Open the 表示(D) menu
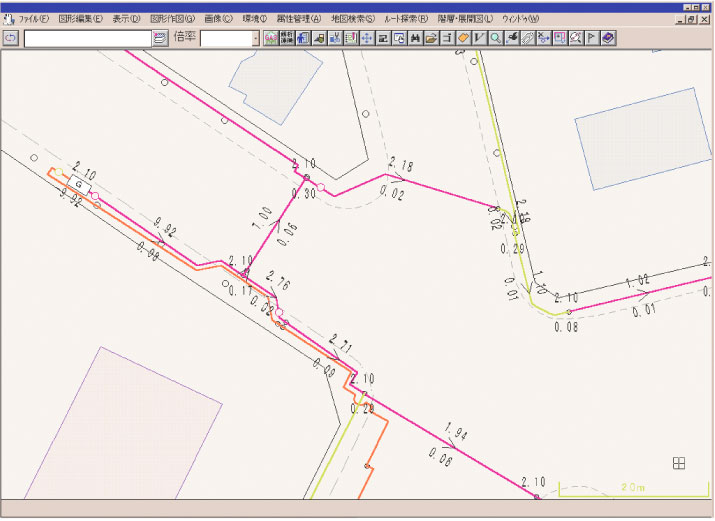The height and width of the screenshot is (521, 715). coord(126,19)
